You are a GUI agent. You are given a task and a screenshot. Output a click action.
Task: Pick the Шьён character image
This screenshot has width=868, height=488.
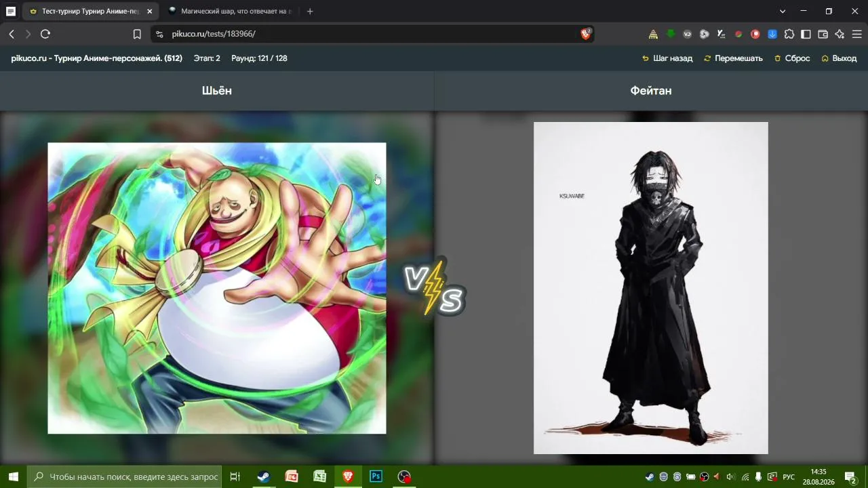pos(217,288)
